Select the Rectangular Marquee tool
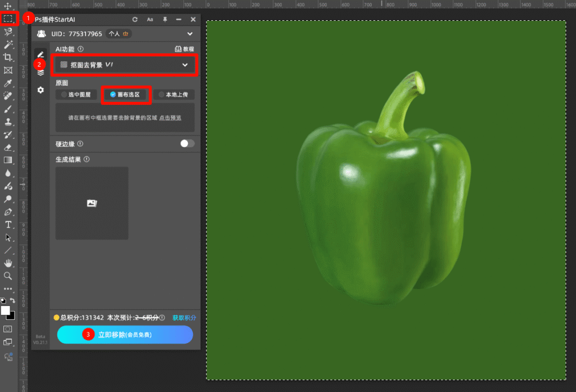The image size is (576, 392). (8, 19)
